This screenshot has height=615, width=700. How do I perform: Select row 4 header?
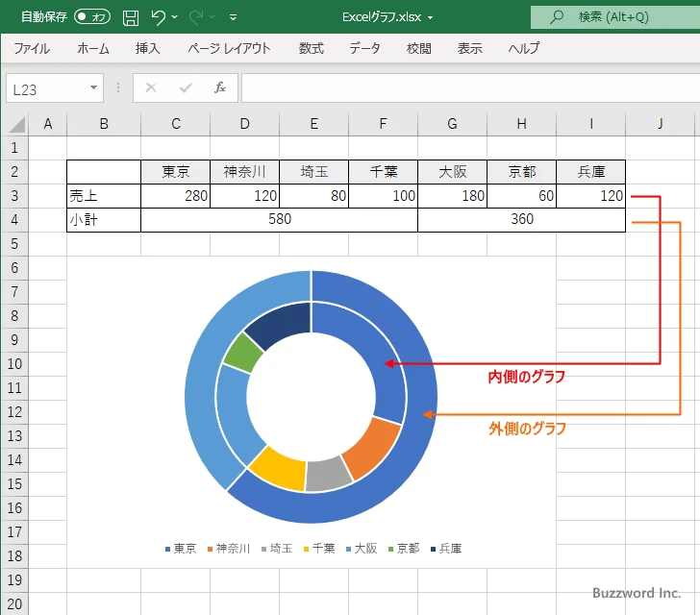click(14, 220)
